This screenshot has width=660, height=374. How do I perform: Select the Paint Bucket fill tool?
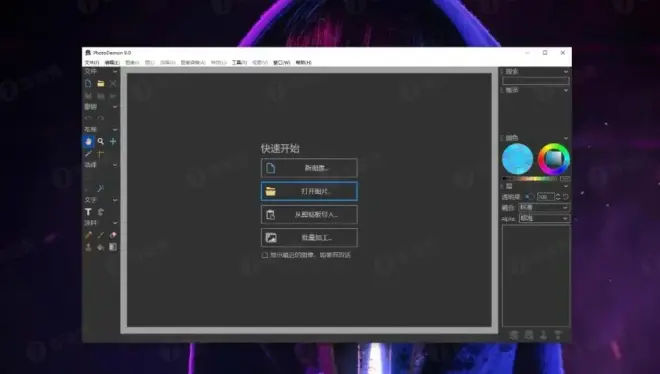pos(100,247)
